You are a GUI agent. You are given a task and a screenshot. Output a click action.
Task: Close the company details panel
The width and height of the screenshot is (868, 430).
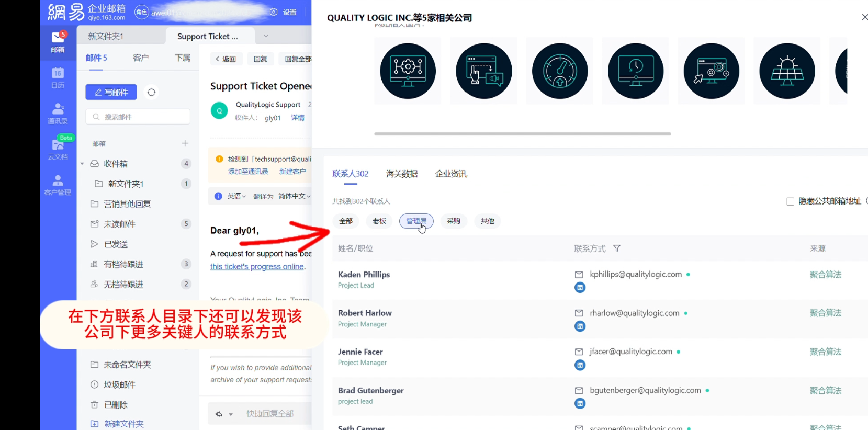[864, 17]
